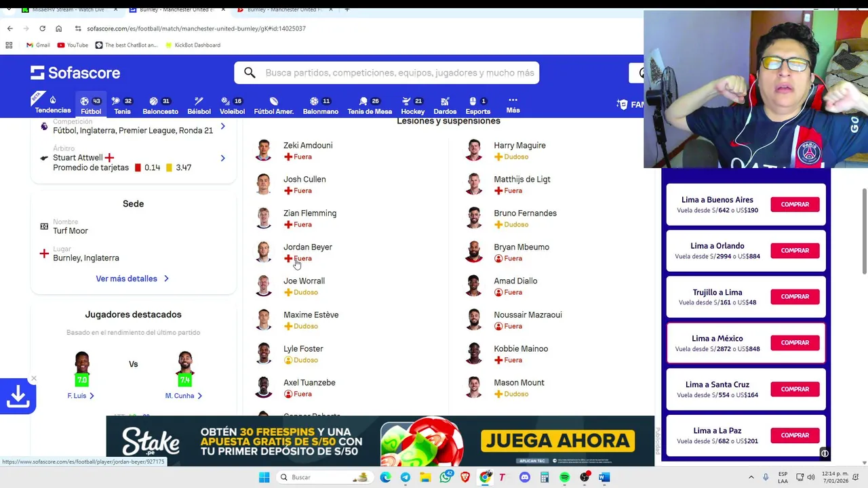Open the Fútbol Amer. sport category

pyautogui.click(x=273, y=105)
